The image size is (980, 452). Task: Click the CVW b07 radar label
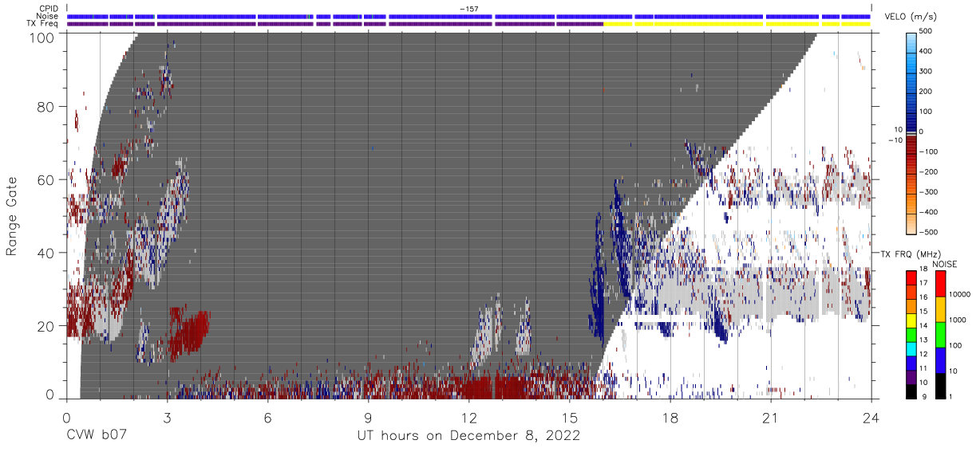pos(97,436)
